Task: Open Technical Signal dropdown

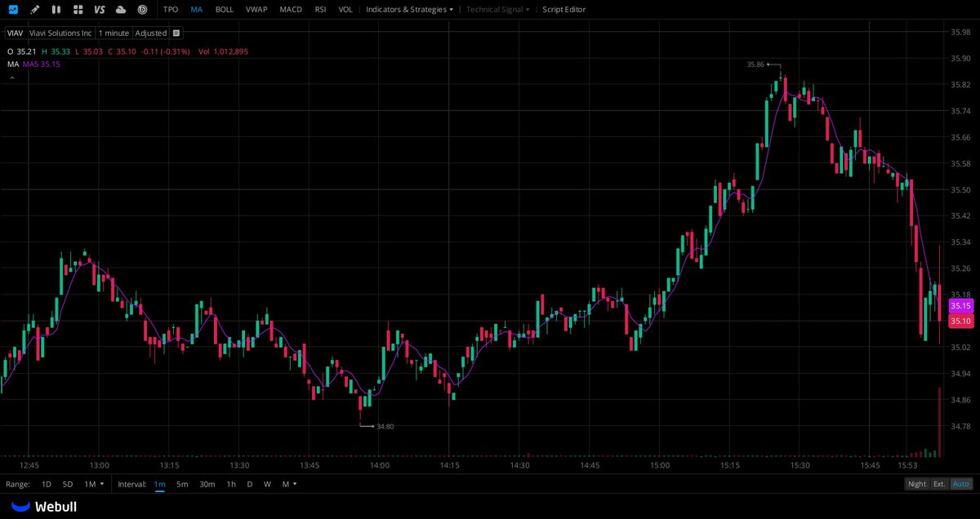Action: 498,10
